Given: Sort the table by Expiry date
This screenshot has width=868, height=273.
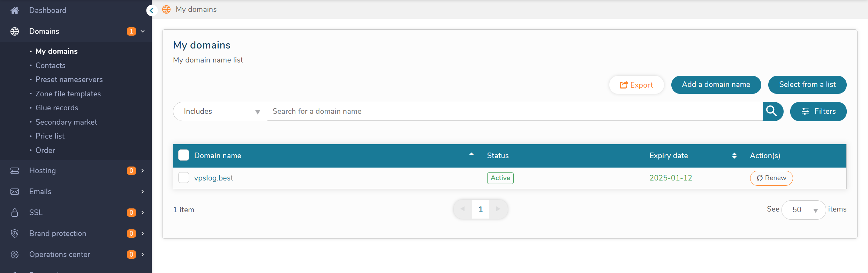Looking at the screenshot, I should [x=734, y=156].
